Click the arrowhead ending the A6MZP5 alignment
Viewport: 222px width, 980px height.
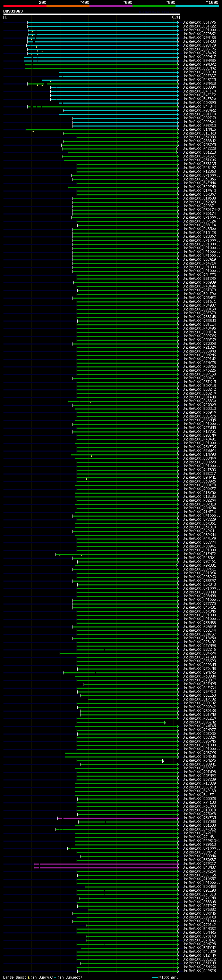(x=163, y=761)
